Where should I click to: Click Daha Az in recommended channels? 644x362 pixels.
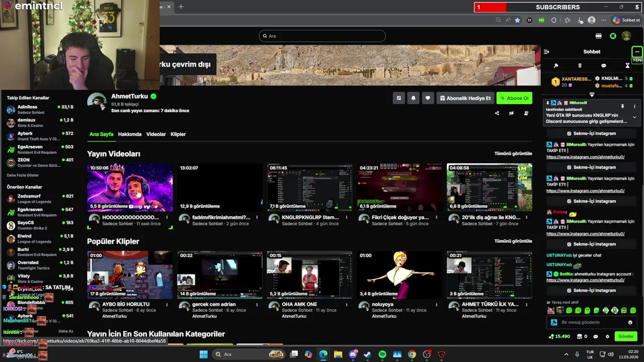coord(66,331)
